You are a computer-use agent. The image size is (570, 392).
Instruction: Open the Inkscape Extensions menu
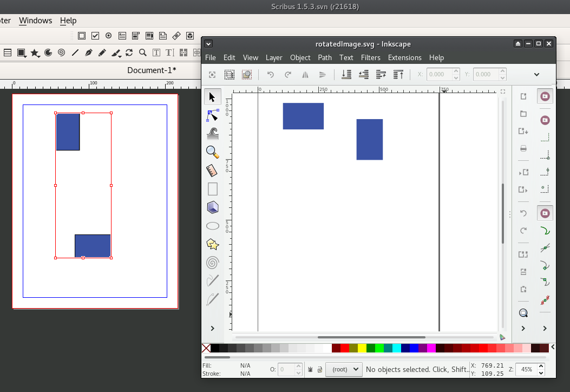pyautogui.click(x=404, y=57)
